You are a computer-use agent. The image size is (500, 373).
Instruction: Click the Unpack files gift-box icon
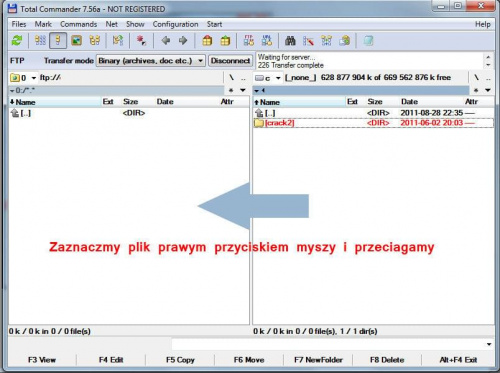coord(225,41)
